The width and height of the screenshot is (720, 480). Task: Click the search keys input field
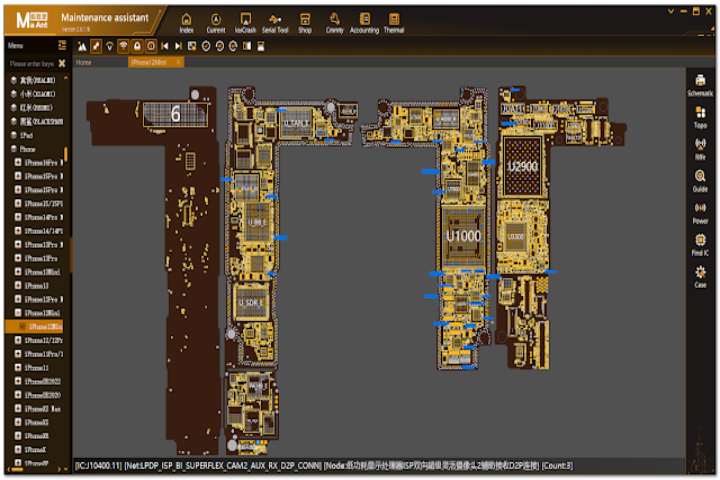click(30, 63)
